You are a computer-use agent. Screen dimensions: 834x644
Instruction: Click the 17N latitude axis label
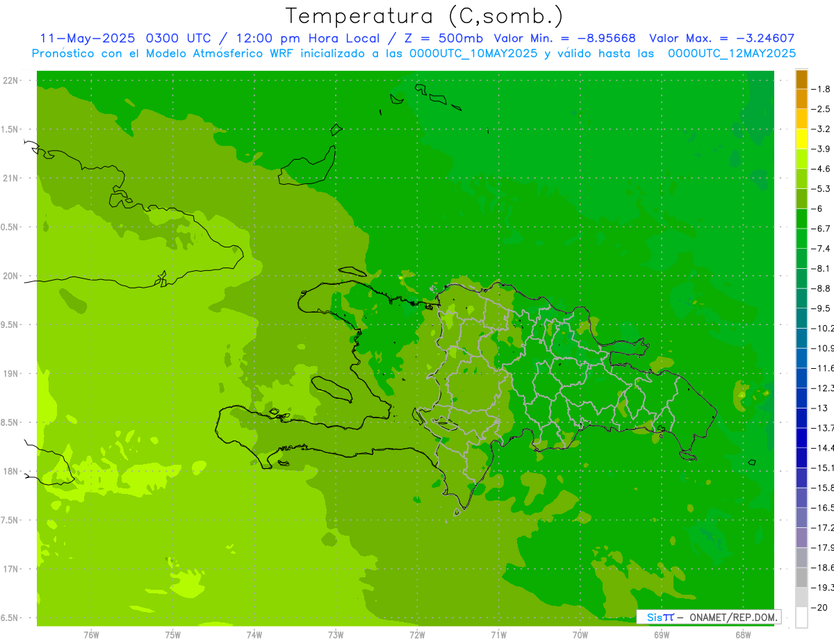pos(12,569)
